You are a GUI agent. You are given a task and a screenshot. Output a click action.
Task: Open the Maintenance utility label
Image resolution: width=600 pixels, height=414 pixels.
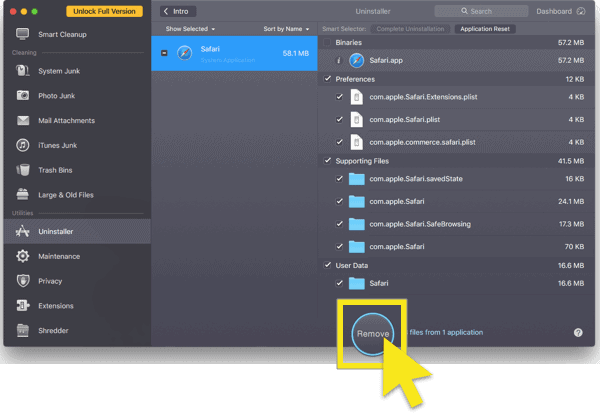59,256
